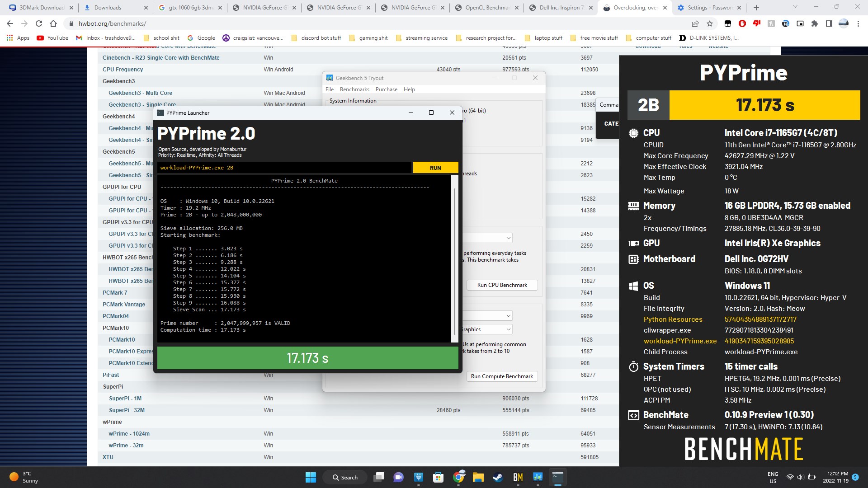Image resolution: width=868 pixels, height=488 pixels.
Task: Open the Microsoft Store taskbar icon
Action: (x=438, y=477)
